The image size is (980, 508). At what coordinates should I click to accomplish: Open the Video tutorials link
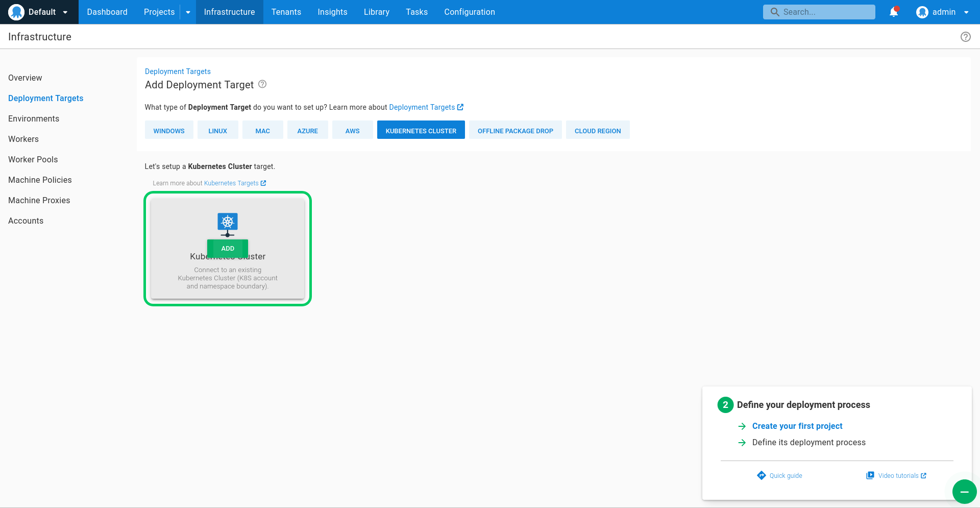point(898,476)
